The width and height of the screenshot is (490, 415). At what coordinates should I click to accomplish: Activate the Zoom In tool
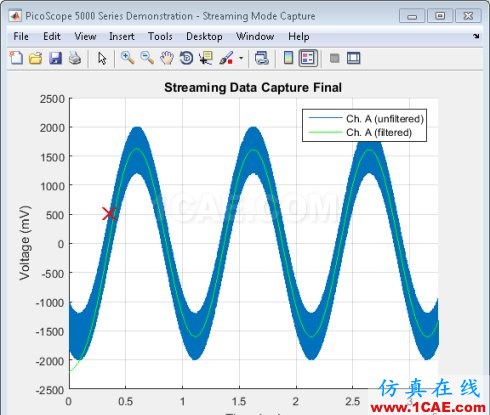click(127, 58)
